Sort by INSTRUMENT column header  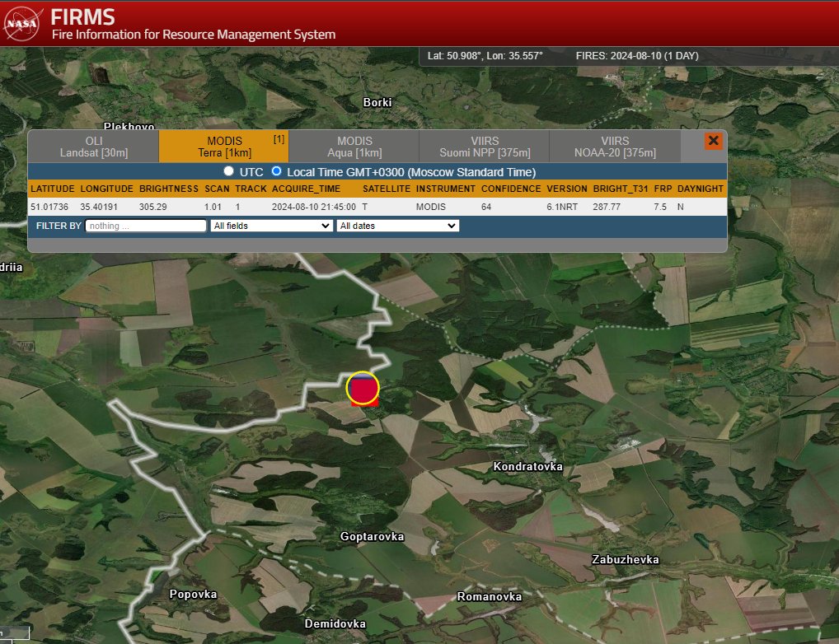coord(446,189)
